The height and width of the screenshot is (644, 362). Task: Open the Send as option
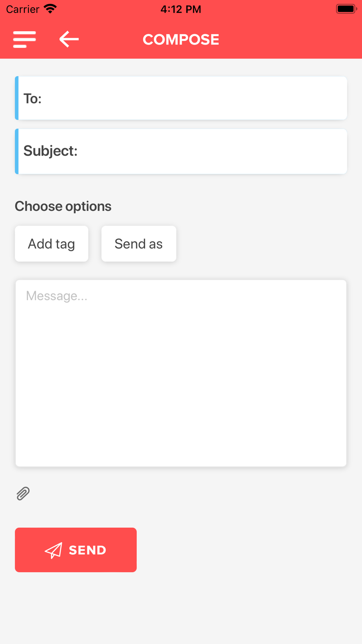[x=139, y=244]
